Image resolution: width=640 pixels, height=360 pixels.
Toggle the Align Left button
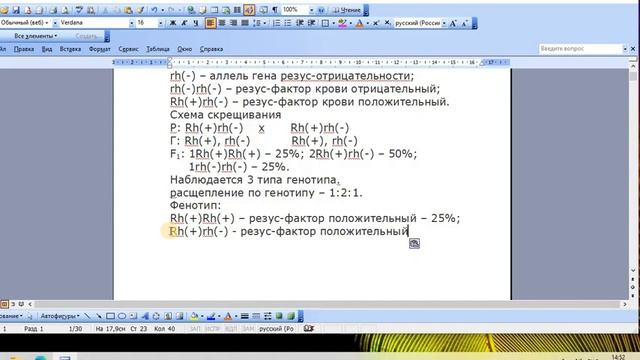tap(210, 23)
